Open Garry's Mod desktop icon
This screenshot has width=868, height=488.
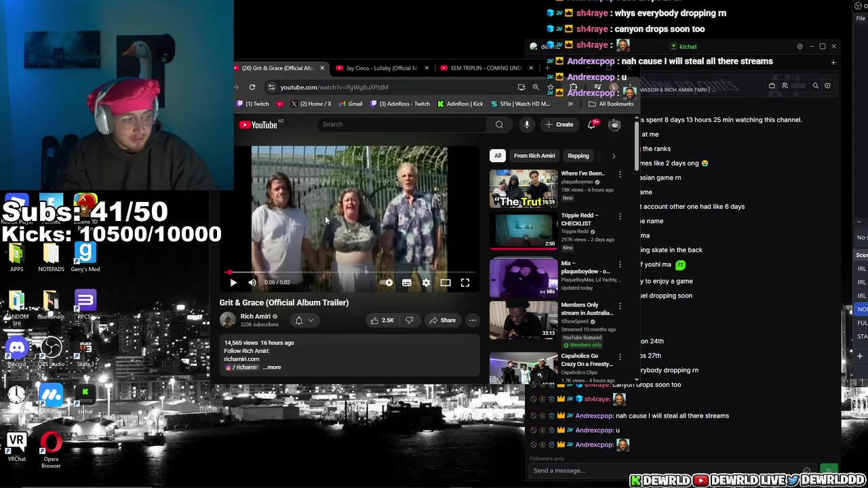(x=85, y=258)
